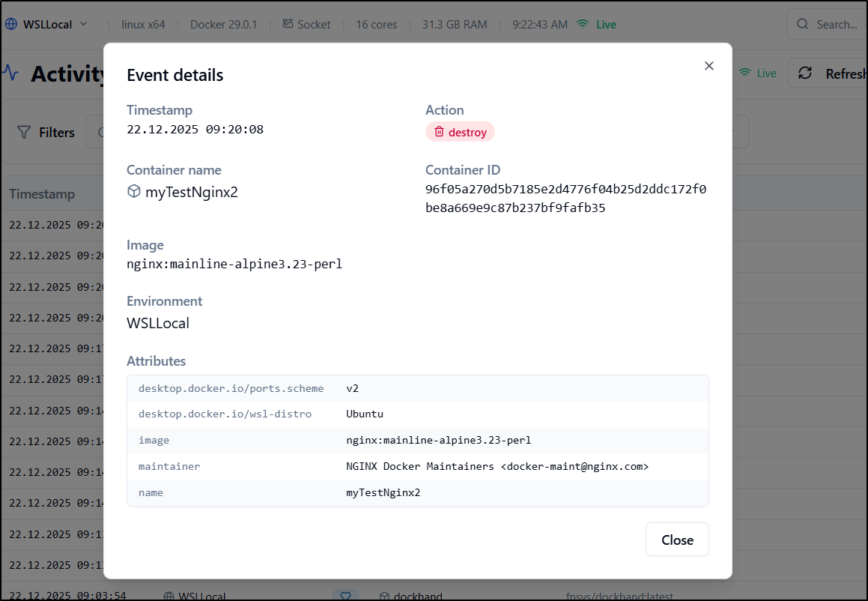
Task: Click the Timestamp column header
Action: (x=42, y=194)
